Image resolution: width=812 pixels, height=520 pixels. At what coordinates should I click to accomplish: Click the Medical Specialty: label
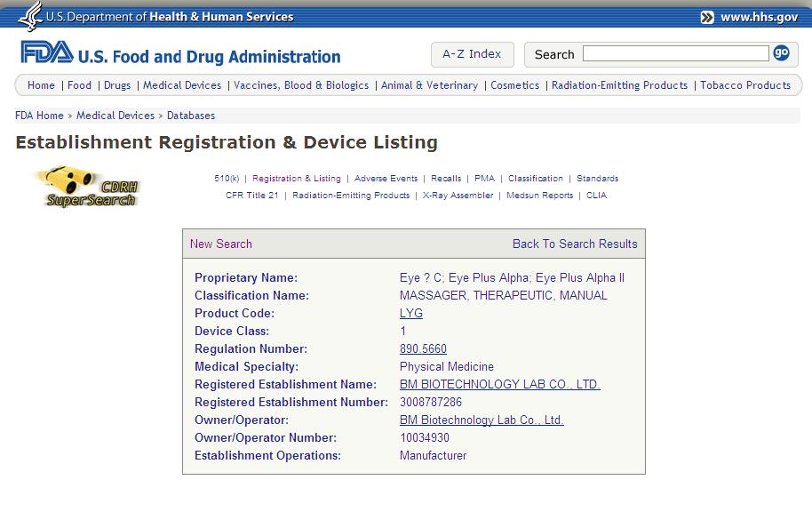click(246, 367)
